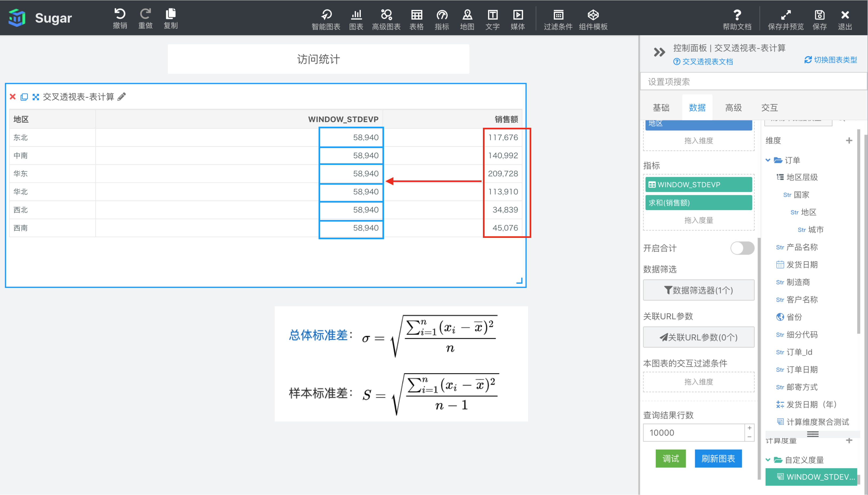
Task: Open the 帮助文档 help docs
Action: pos(737,20)
